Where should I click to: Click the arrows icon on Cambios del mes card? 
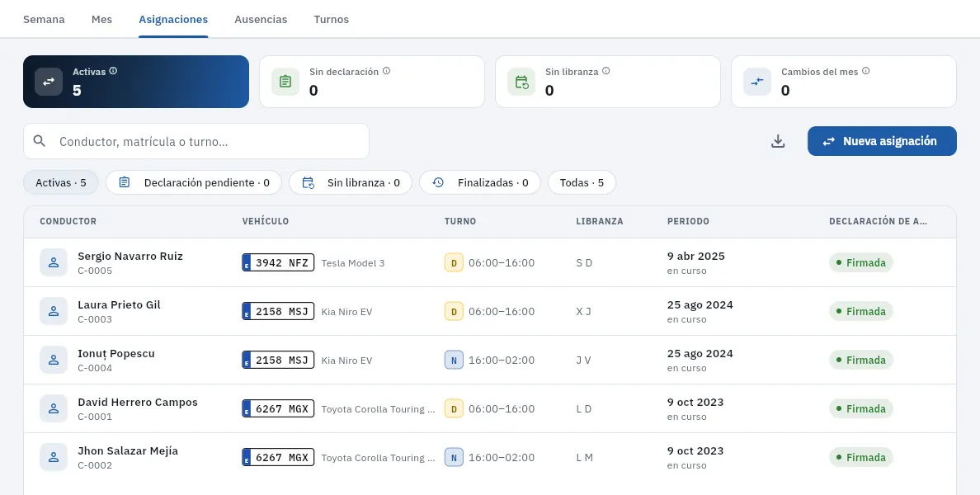click(x=757, y=82)
